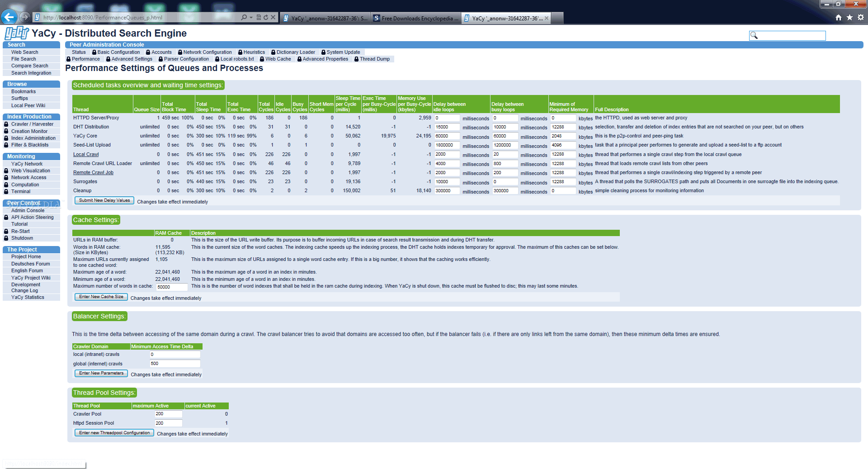This screenshot has width=868, height=469.
Task: Open Terminal under Monitoring
Action: (x=21, y=192)
